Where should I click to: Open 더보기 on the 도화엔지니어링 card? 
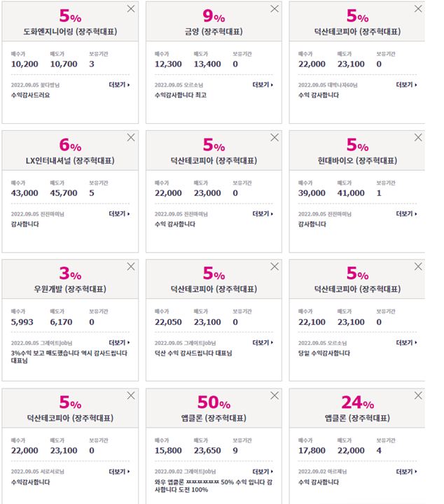pos(119,85)
